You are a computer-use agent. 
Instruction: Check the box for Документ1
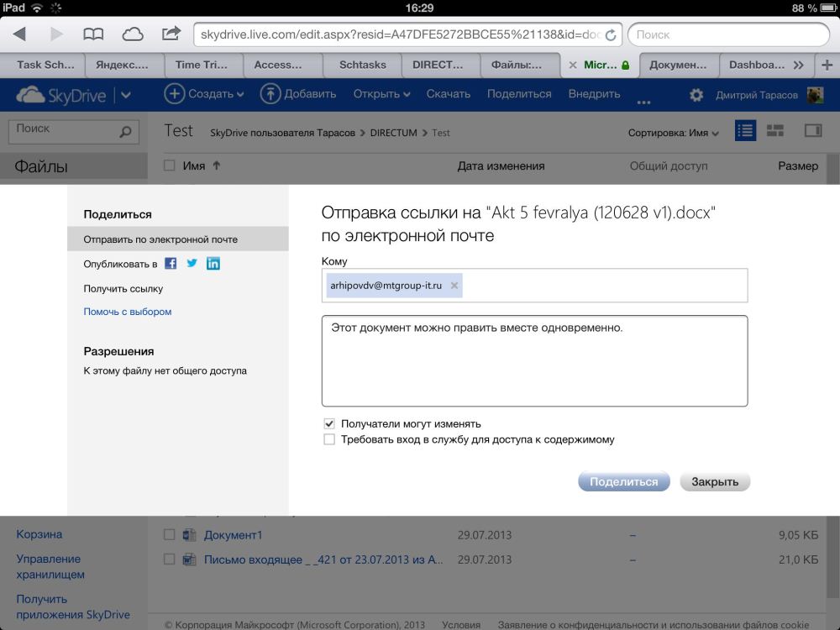pos(170,534)
